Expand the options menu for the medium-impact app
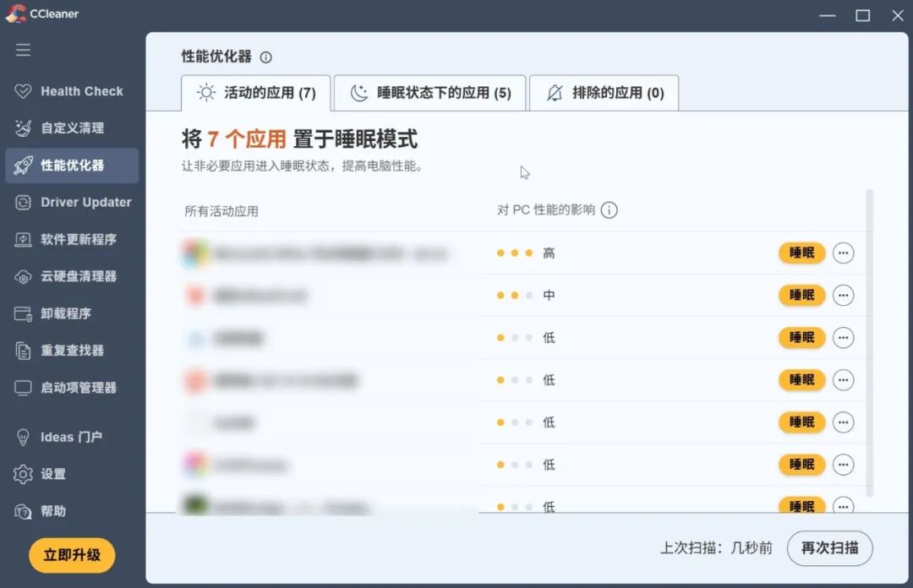This screenshot has height=588, width=913. pos(843,296)
